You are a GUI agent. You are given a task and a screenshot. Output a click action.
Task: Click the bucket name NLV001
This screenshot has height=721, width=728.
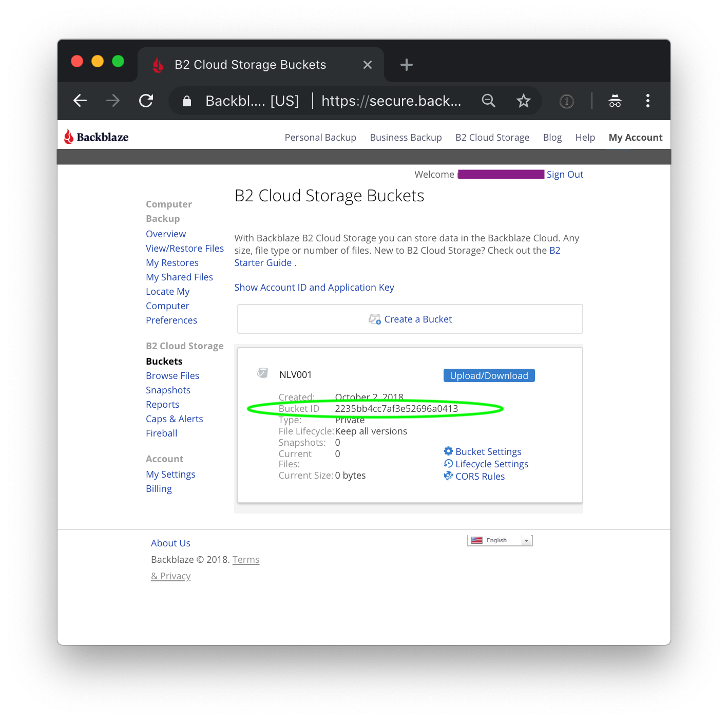(295, 375)
